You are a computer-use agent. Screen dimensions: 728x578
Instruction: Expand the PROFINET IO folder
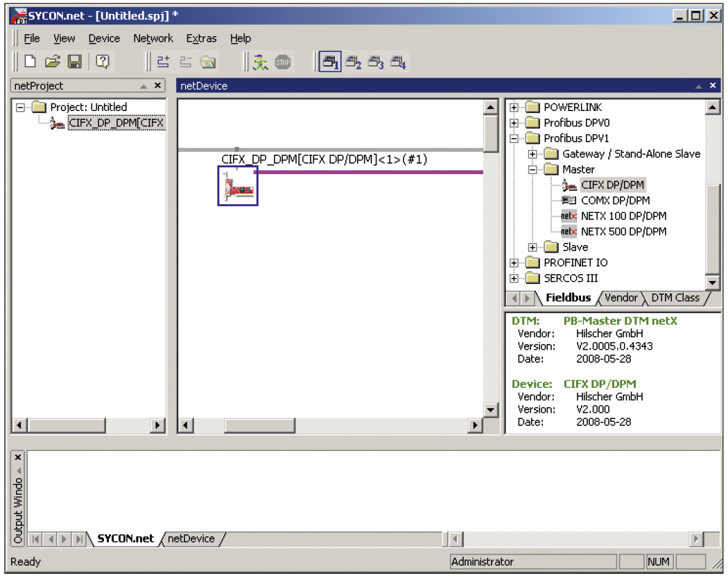(514, 263)
